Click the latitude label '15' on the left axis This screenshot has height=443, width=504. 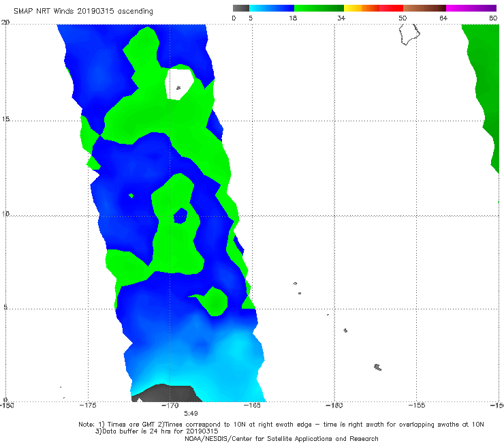pos(5,119)
